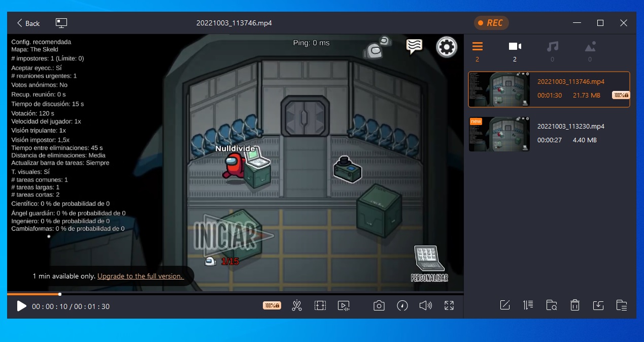This screenshot has width=644, height=342.
Task: Click the duration 00:00:27 of second recording
Action: 550,140
